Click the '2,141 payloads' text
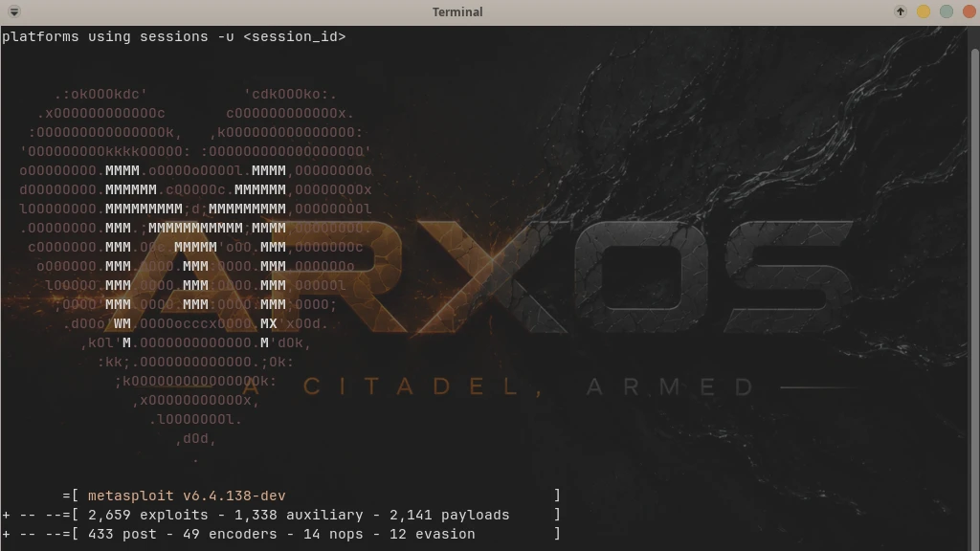 point(450,516)
